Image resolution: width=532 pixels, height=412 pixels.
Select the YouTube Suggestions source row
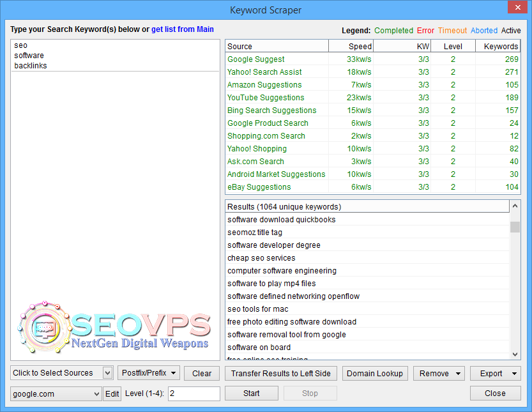tap(372, 97)
